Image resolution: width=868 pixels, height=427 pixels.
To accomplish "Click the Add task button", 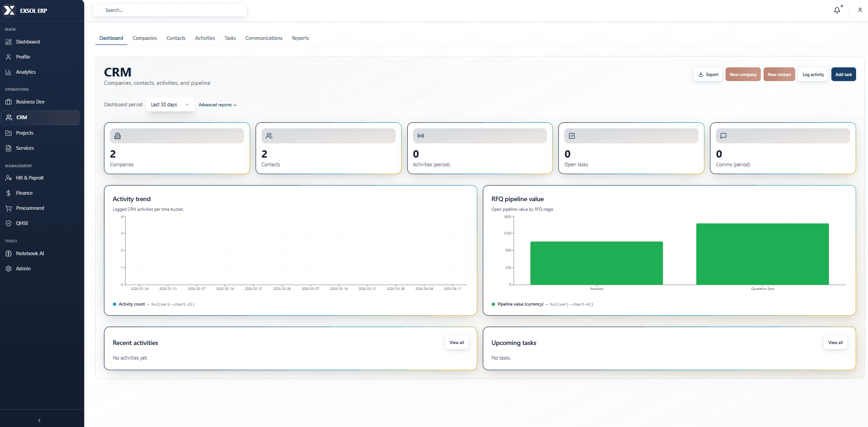I will [x=843, y=74].
